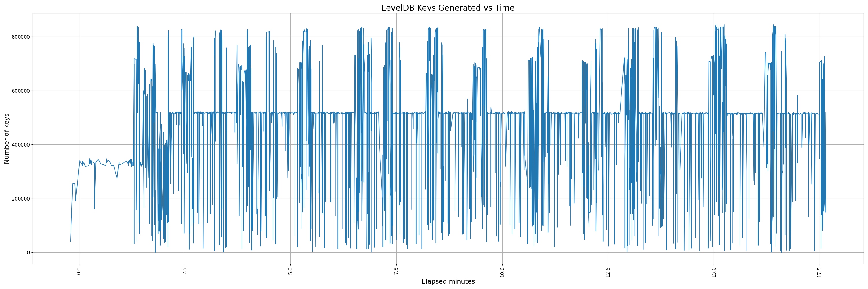
Task: Click the line's final endpoint past 17.5 minutes
Action: pos(826,113)
